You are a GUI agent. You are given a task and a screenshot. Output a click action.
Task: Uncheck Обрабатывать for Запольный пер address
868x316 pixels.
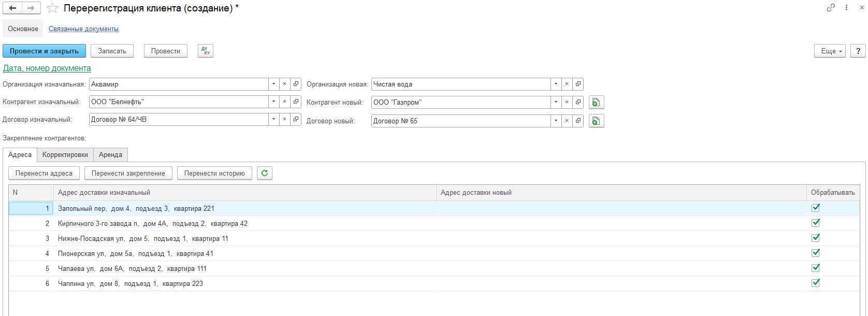pos(816,208)
